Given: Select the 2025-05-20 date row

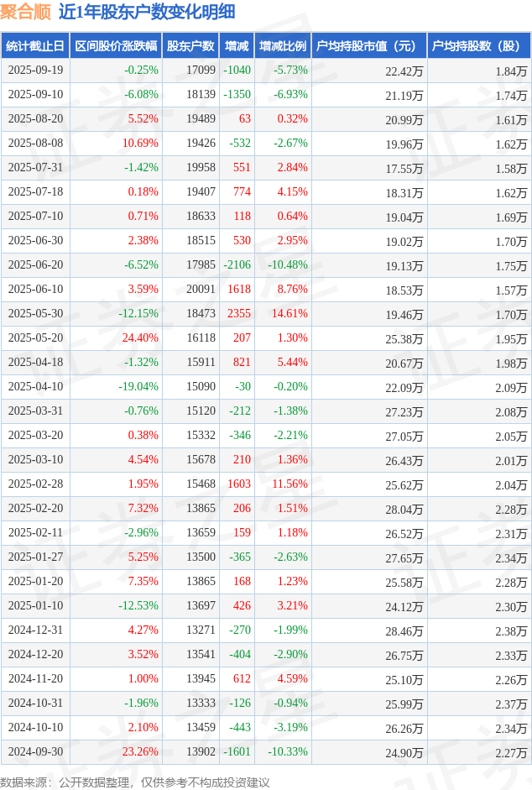Looking at the screenshot, I should click(35, 338).
